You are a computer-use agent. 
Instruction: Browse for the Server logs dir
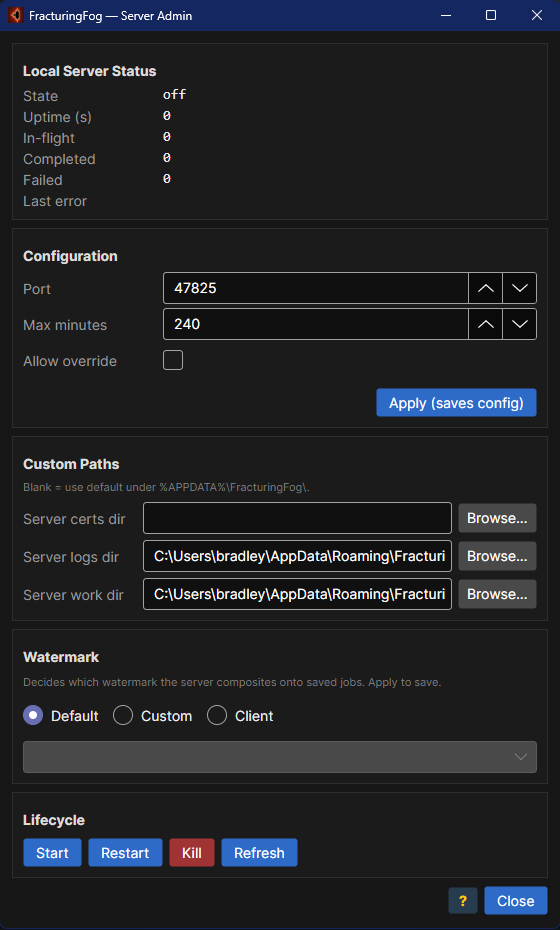click(x=497, y=556)
